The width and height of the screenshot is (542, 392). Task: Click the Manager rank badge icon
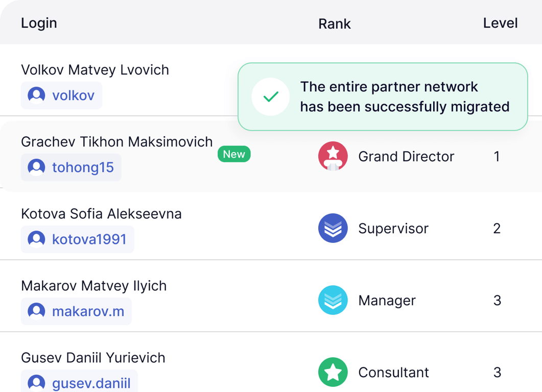point(333,300)
